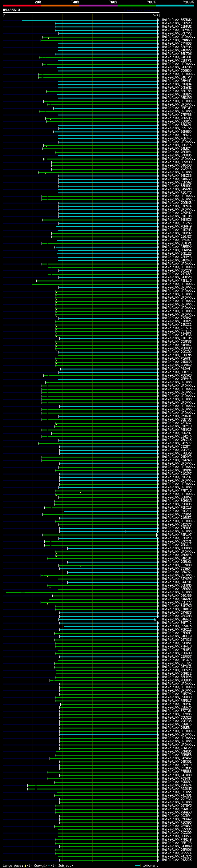The image size is (197, 868).
Task: Select UniRef100_C1MQM4 in the hit list
Action: coord(177,470)
